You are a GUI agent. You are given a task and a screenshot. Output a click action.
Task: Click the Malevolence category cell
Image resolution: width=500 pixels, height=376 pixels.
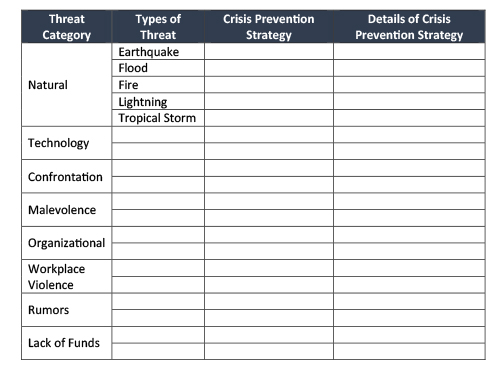(66, 210)
